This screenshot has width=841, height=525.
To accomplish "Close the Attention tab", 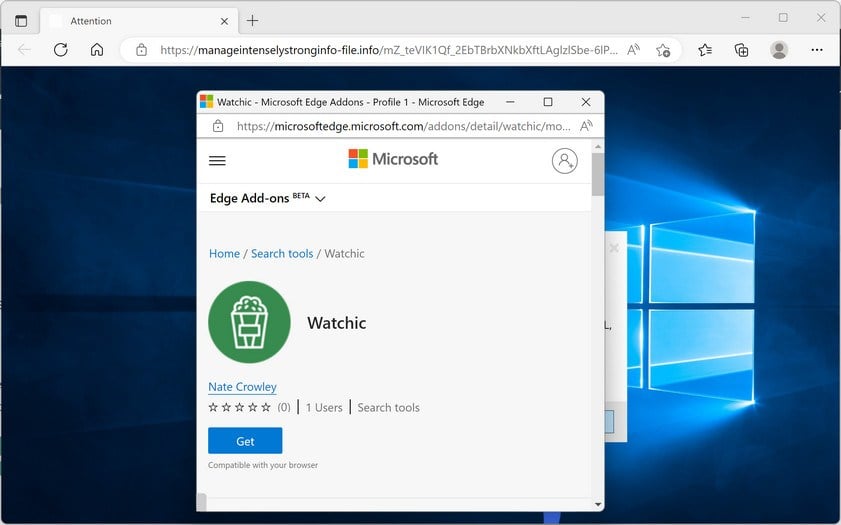I will click(224, 21).
